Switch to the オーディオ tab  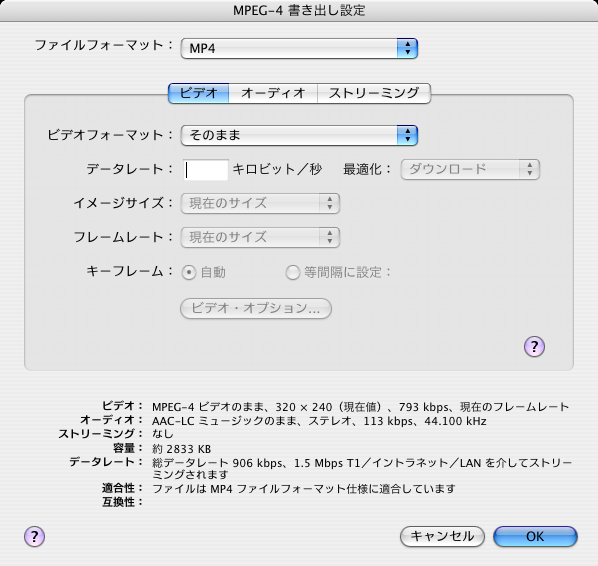tap(273, 93)
